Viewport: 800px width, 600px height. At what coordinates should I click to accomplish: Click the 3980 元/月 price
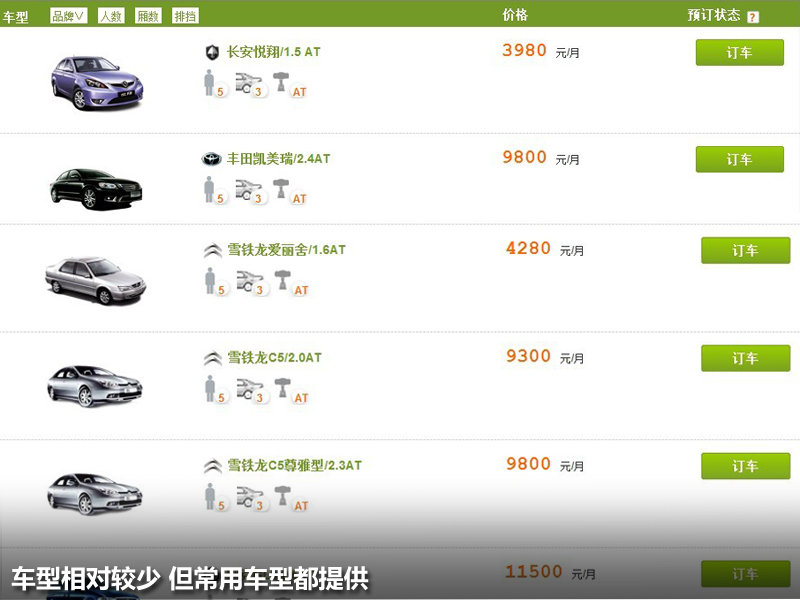click(x=541, y=51)
